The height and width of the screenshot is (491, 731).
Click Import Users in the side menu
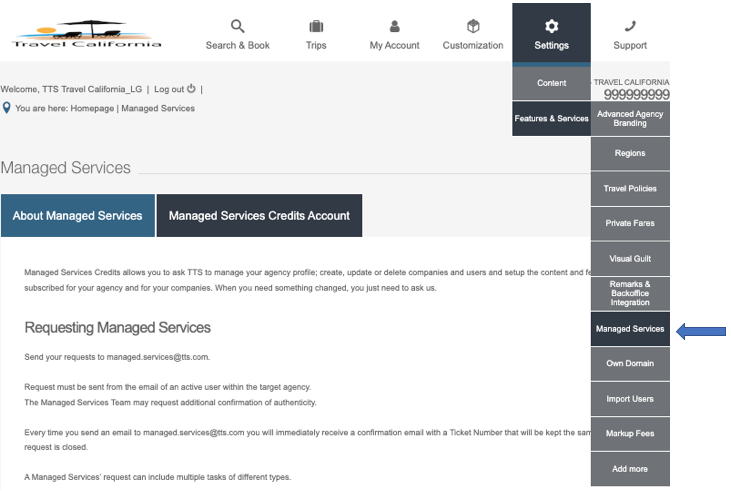click(630, 399)
